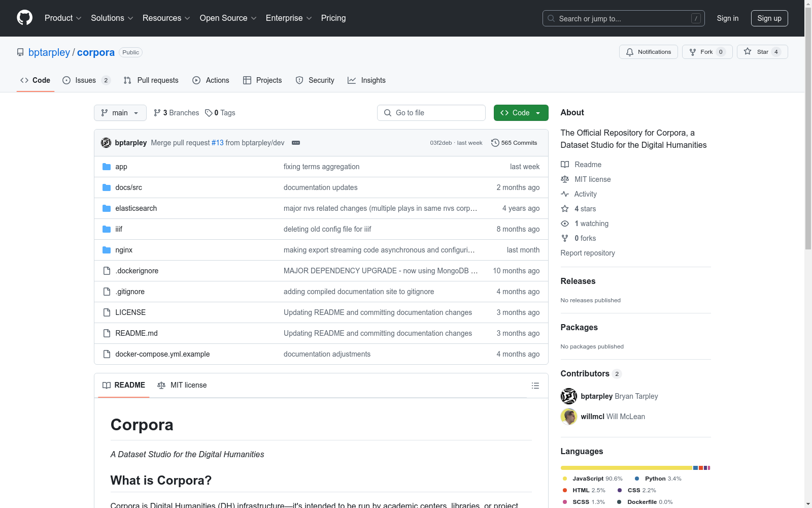Viewport: 812px width, 508px height.
Task: Click the GitHub logo icon
Action: [x=24, y=18]
